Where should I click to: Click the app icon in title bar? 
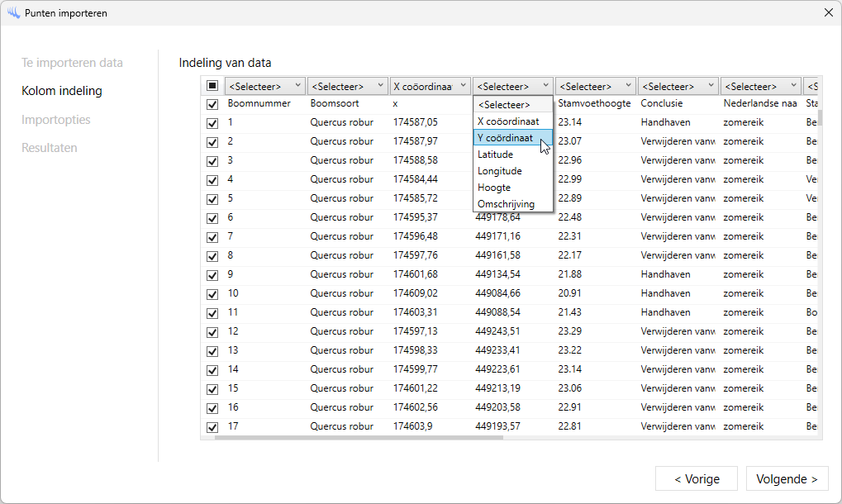coord(13,13)
